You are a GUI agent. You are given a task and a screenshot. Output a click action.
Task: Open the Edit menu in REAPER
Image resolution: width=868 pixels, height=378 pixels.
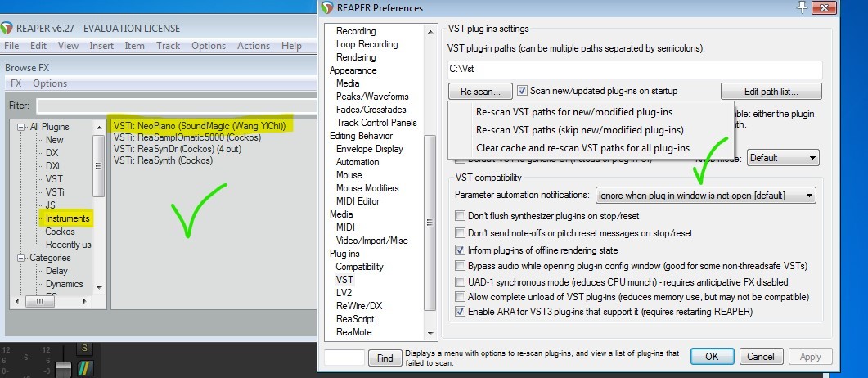[38, 46]
